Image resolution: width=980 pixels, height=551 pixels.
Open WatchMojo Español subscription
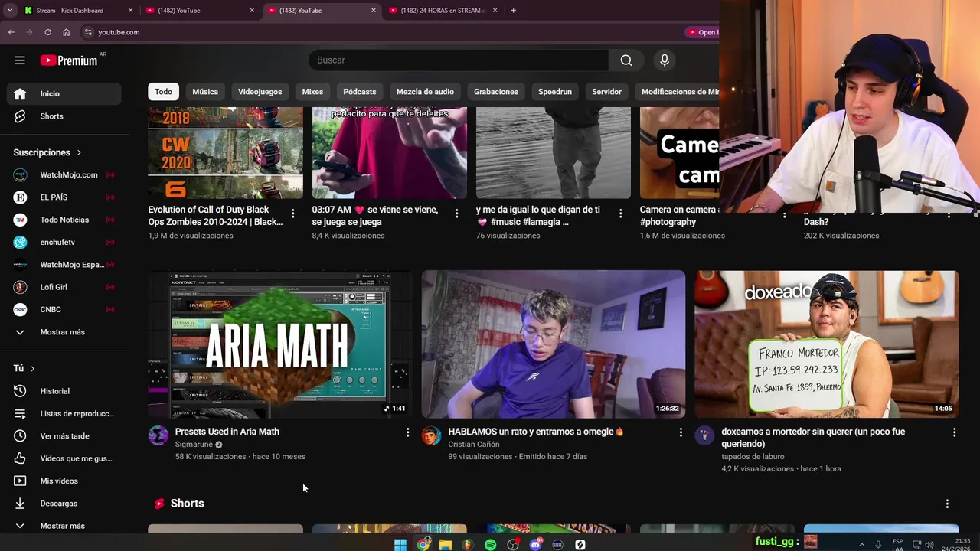(x=64, y=265)
